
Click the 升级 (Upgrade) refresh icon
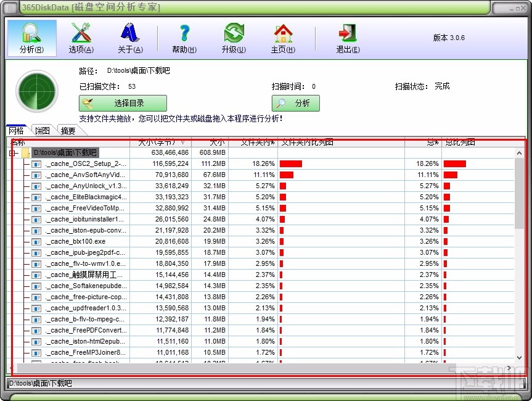[x=234, y=37]
